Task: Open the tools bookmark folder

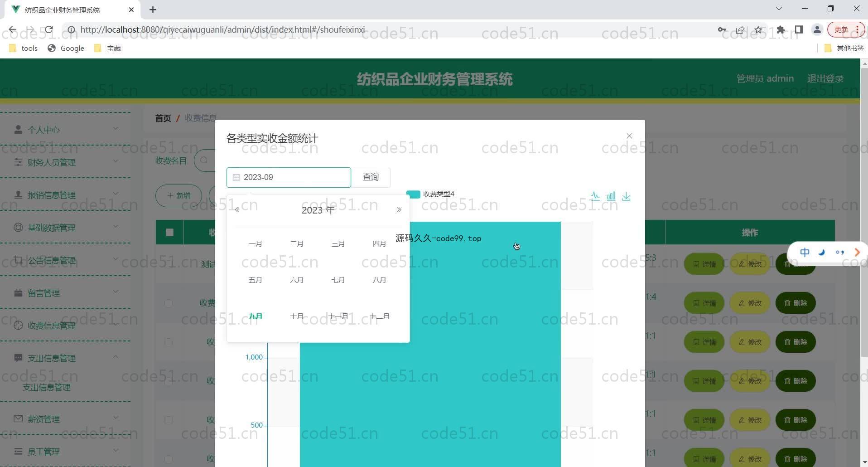Action: 23,48
